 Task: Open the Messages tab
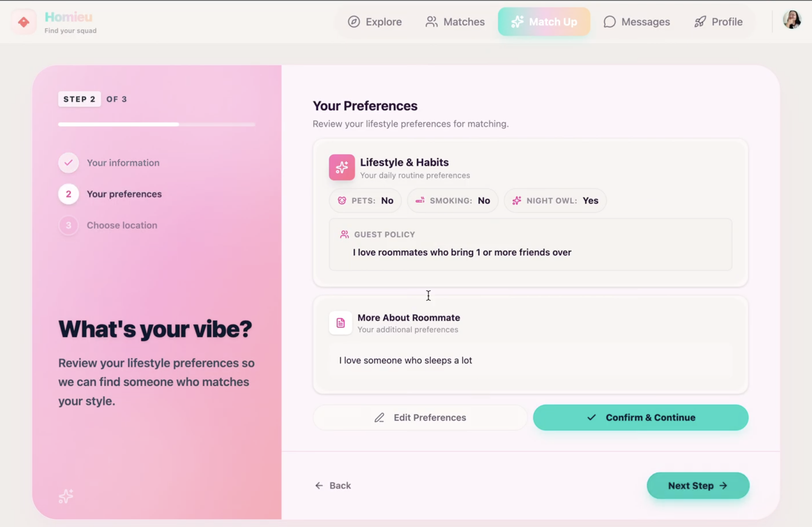(x=637, y=22)
